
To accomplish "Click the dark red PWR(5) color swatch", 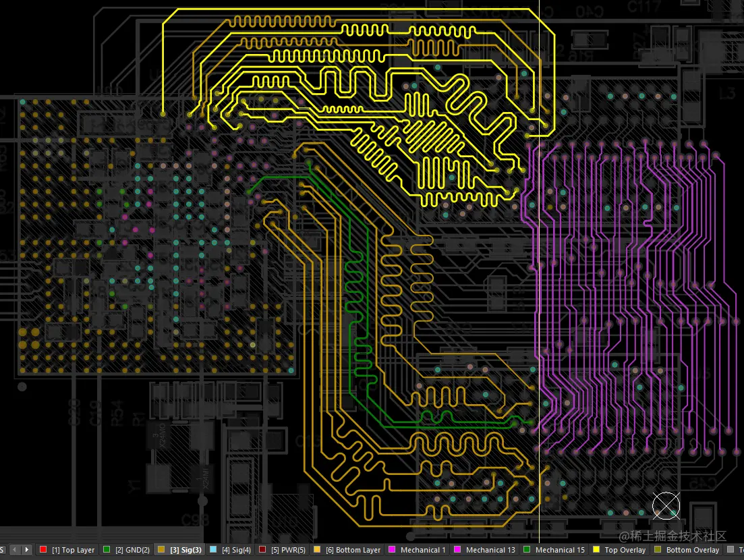I will [x=262, y=550].
